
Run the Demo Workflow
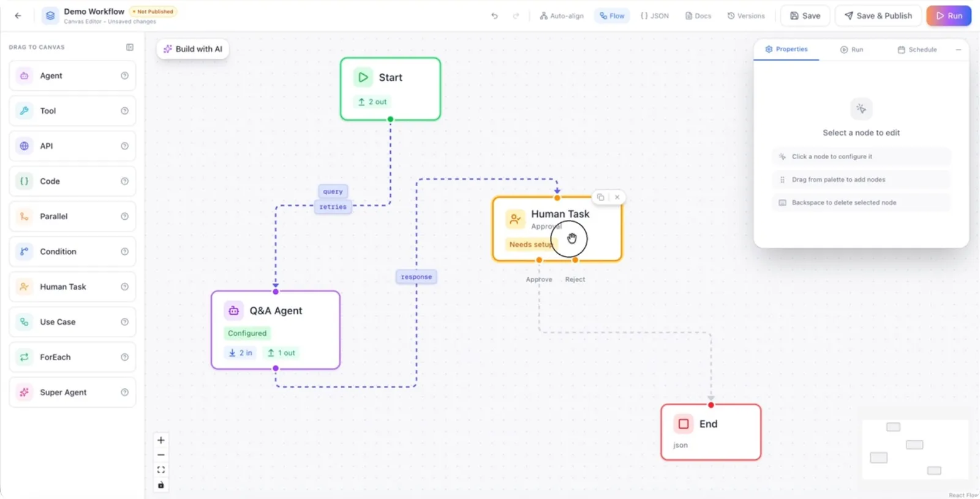click(949, 16)
